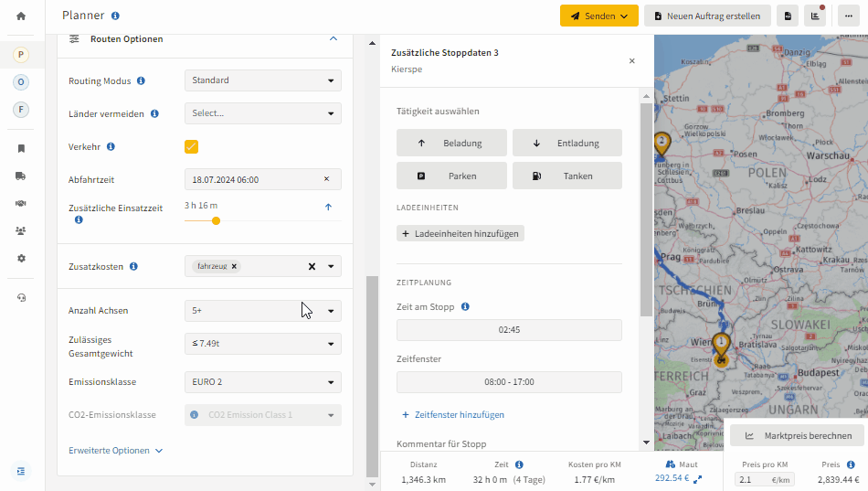Open the Zulässiges Gesamtgewicht dropdown
Image resolution: width=868 pixels, height=491 pixels.
tap(263, 344)
